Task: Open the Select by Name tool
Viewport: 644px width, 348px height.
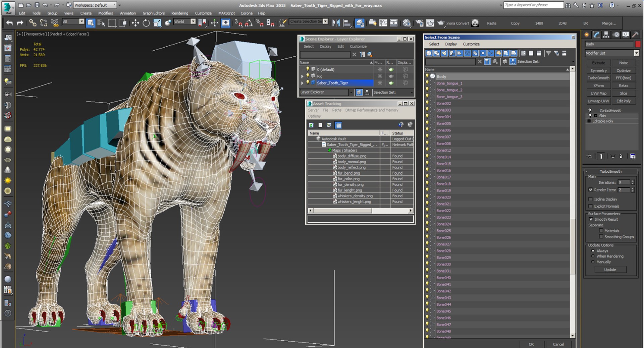Action: click(x=101, y=23)
